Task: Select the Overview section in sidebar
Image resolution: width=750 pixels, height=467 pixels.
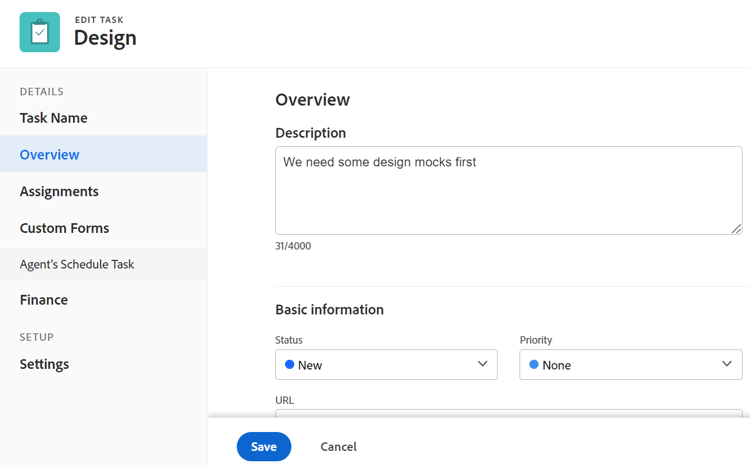Action: tap(103, 154)
